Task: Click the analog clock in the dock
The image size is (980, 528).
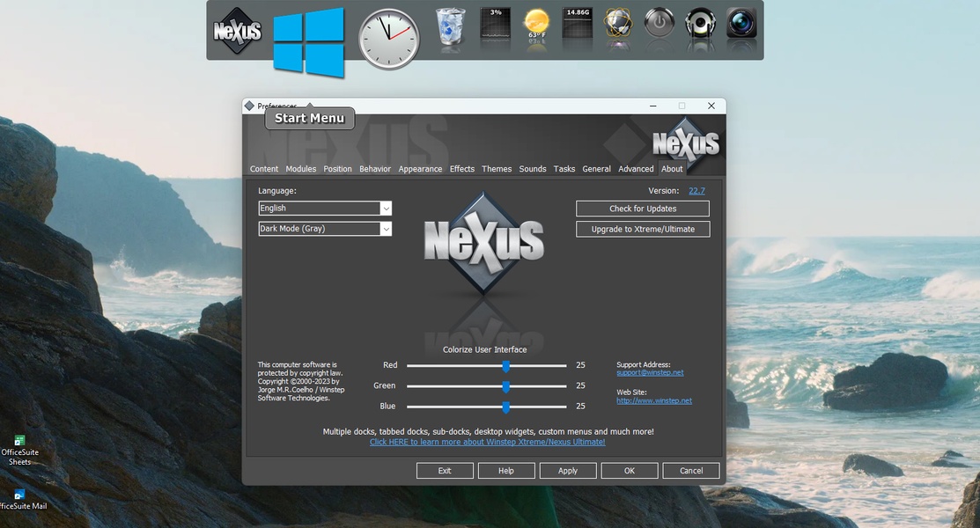Action: click(x=388, y=39)
